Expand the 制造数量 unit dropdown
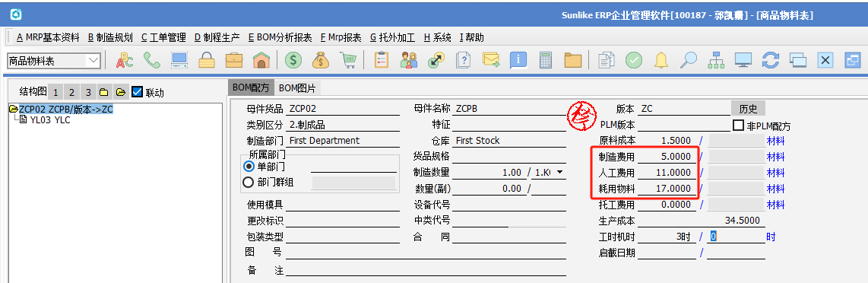868x283 pixels. (x=559, y=173)
